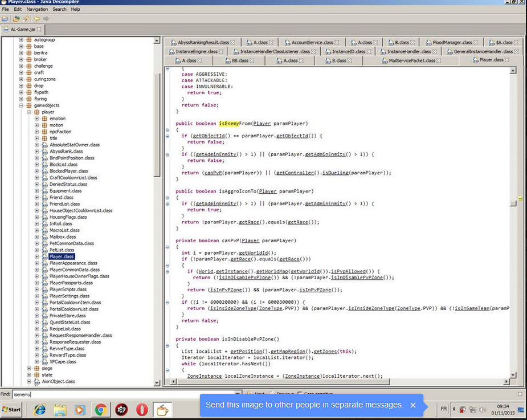
Task: Expand the craft package node
Action: click(21, 72)
